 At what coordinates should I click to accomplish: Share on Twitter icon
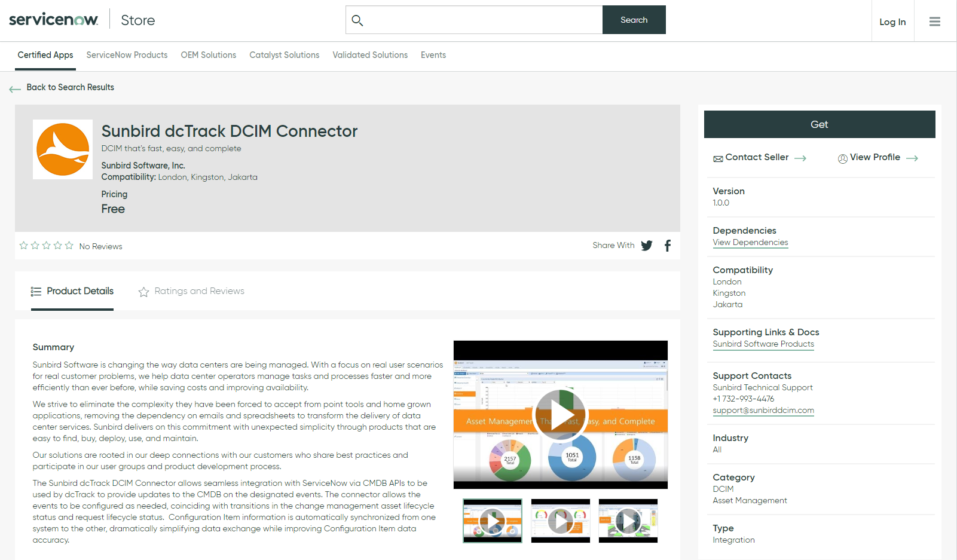647,246
